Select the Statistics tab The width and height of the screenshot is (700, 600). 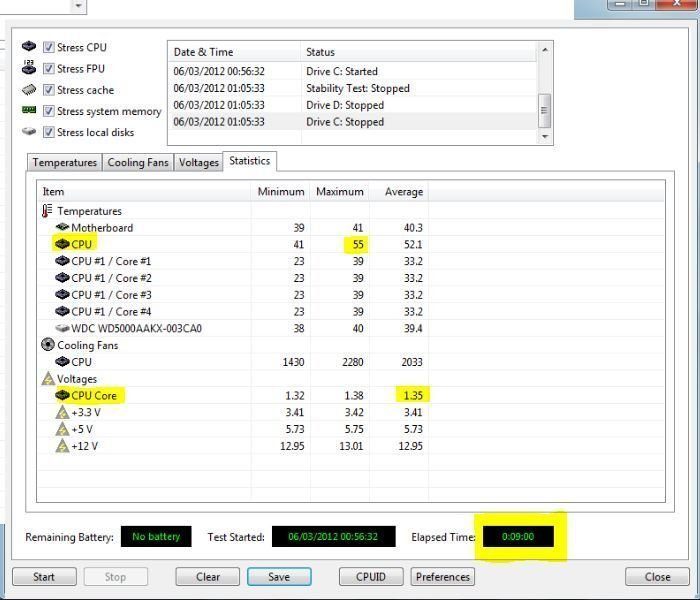[x=250, y=161]
